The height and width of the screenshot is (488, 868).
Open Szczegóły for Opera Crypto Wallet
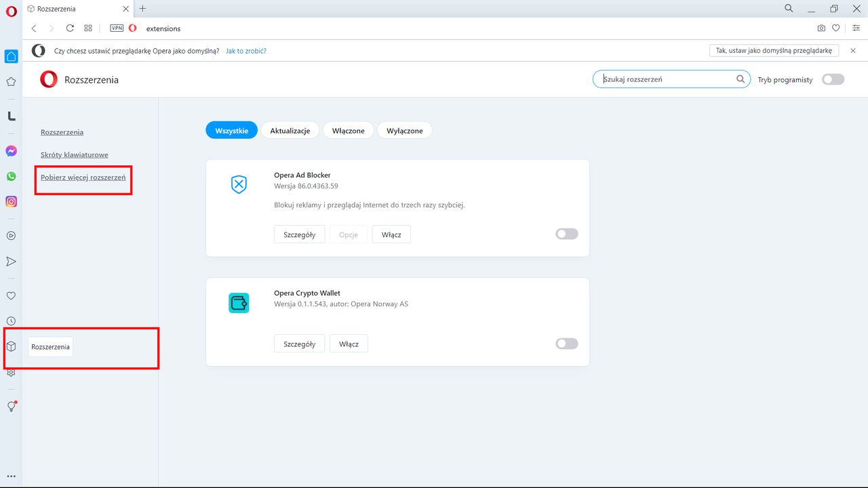point(300,344)
